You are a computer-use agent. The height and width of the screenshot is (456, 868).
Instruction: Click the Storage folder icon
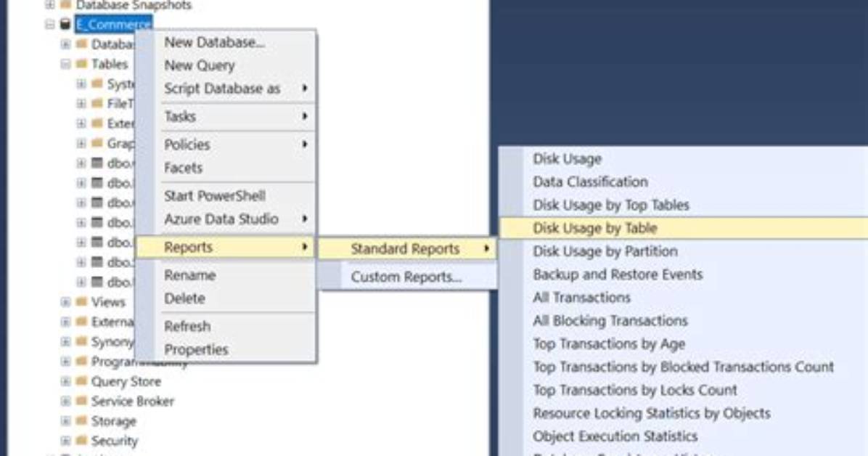click(x=81, y=421)
